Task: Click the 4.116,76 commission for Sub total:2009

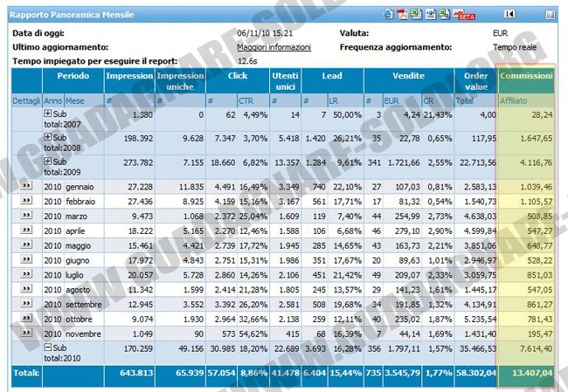Action: click(537, 162)
